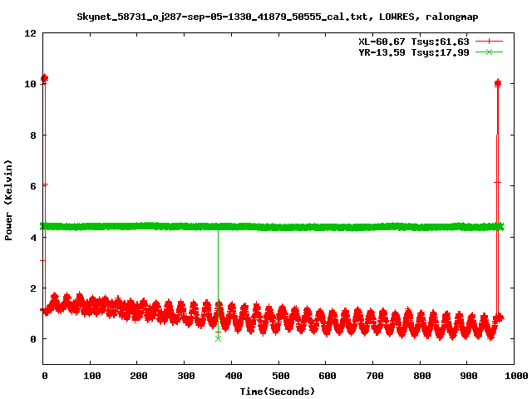The height and width of the screenshot is (399, 532).
Task: Click the x-axis tick label 600
Action: [x=327, y=376]
